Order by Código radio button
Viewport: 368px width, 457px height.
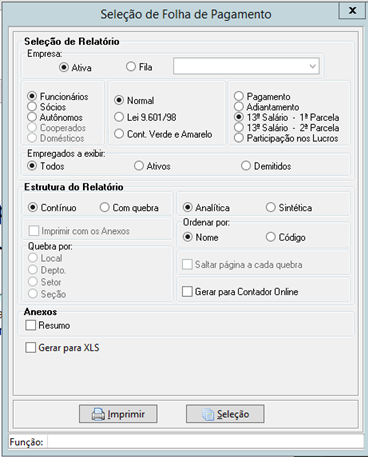[271, 237]
